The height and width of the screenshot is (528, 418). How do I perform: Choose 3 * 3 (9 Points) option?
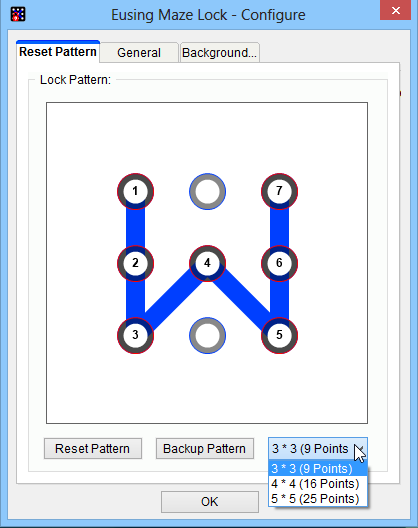(x=318, y=469)
